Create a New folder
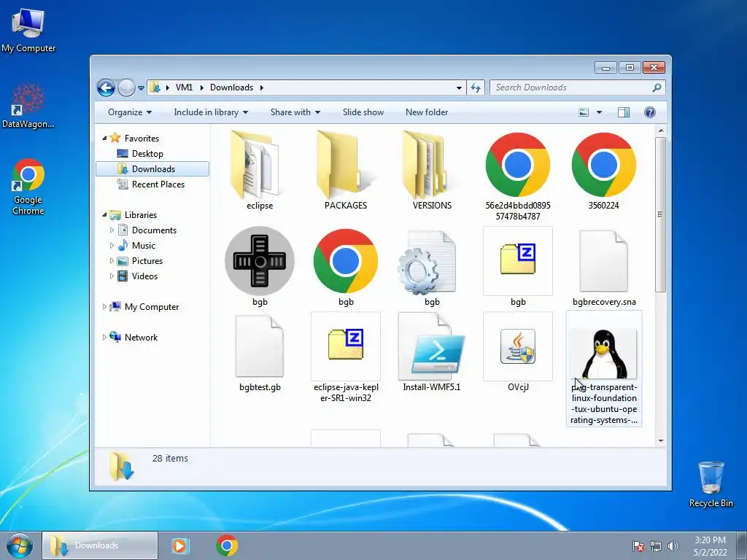This screenshot has width=747, height=560. click(x=426, y=112)
